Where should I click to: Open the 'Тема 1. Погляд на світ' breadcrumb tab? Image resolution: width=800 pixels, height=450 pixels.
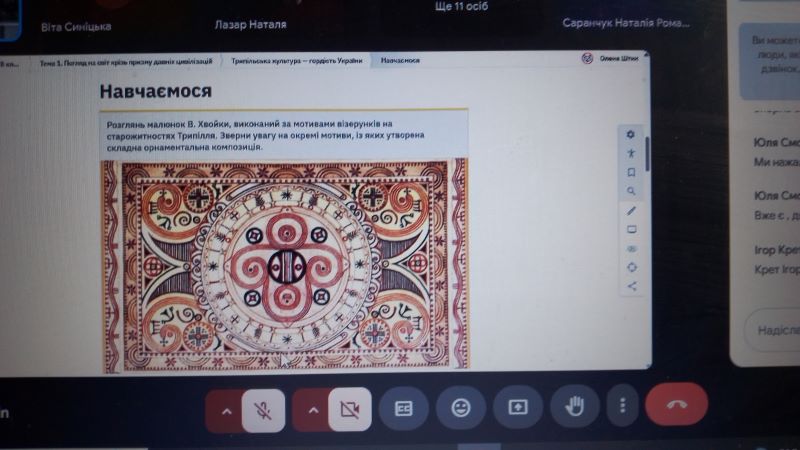click(x=126, y=62)
